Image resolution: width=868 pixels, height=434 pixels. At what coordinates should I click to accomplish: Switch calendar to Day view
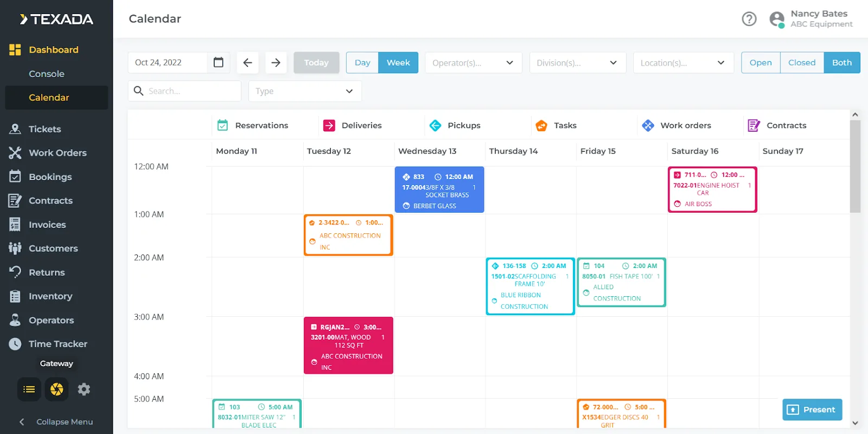[362, 62]
